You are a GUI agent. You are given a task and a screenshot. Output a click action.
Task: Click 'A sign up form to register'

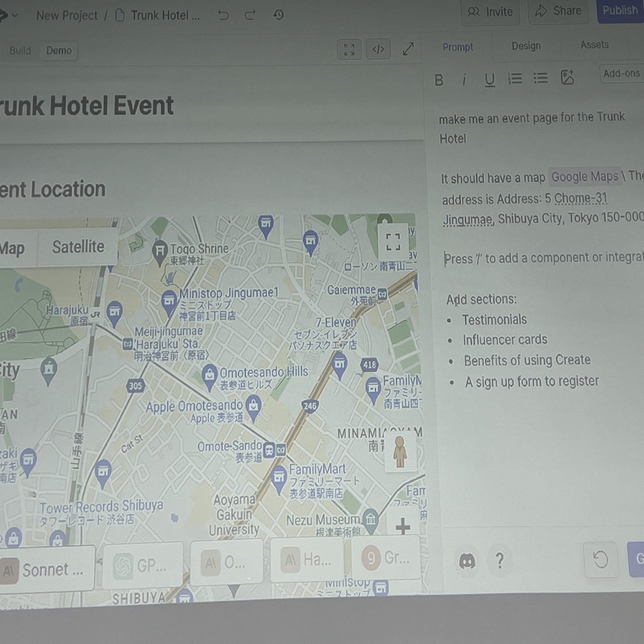pyautogui.click(x=532, y=381)
